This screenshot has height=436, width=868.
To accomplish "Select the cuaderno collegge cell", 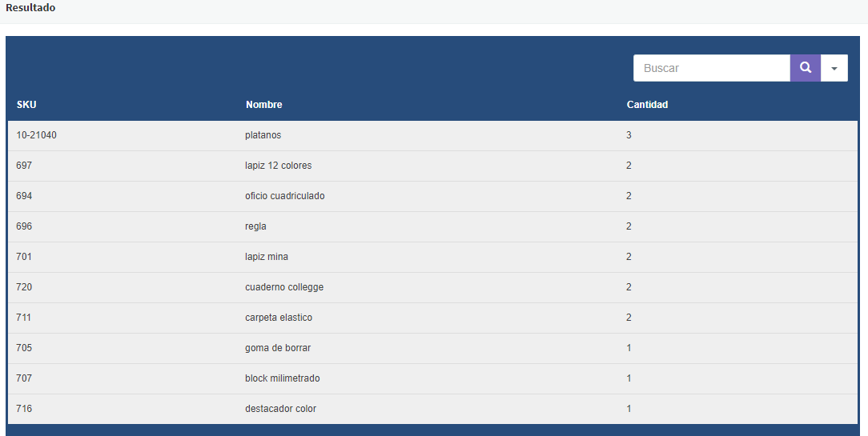I will tap(284, 287).
